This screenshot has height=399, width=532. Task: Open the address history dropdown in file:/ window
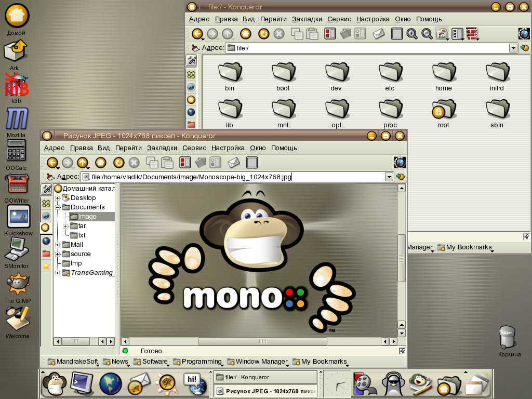point(513,48)
